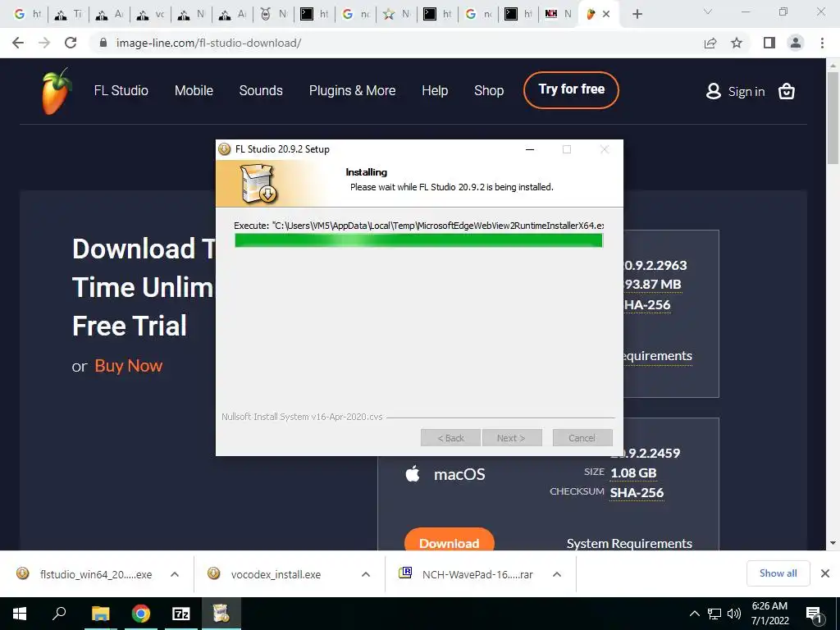Viewport: 840px width, 630px height.
Task: Show hidden tray icons chevron
Action: 694,614
